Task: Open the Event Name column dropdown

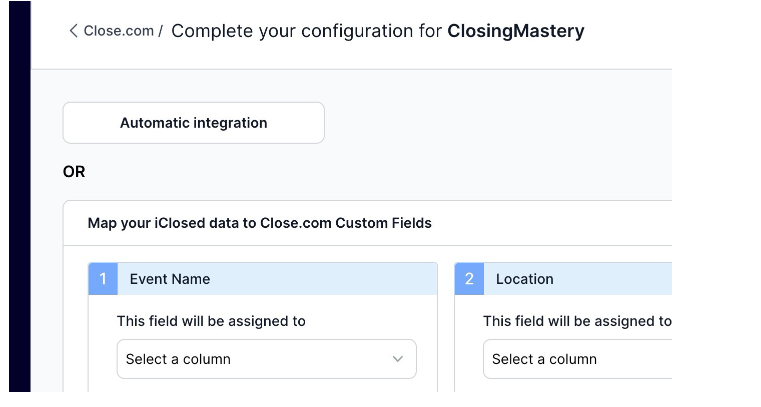Action: 266,359
